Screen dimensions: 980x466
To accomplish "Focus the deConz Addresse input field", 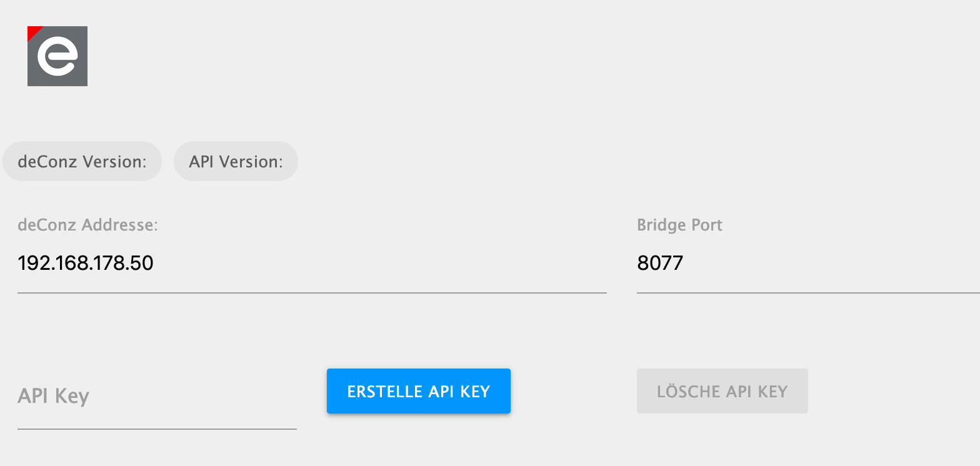I will coord(312,263).
